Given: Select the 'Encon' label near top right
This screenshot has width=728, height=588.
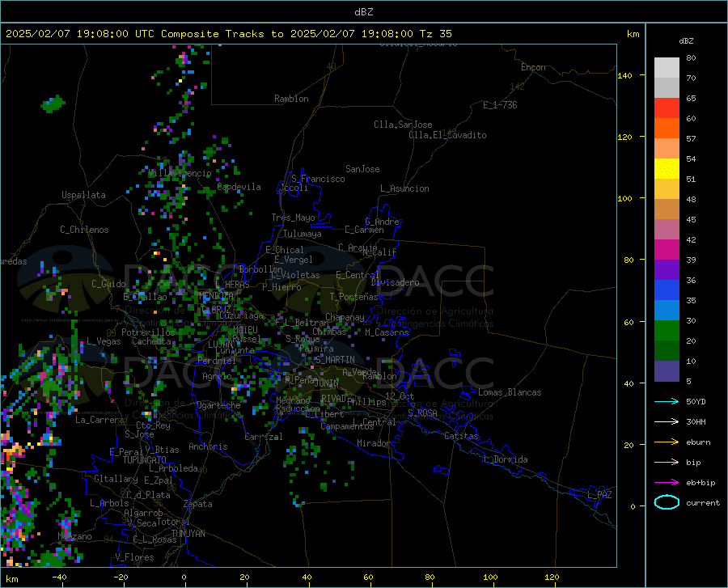Looking at the screenshot, I should 533,67.
